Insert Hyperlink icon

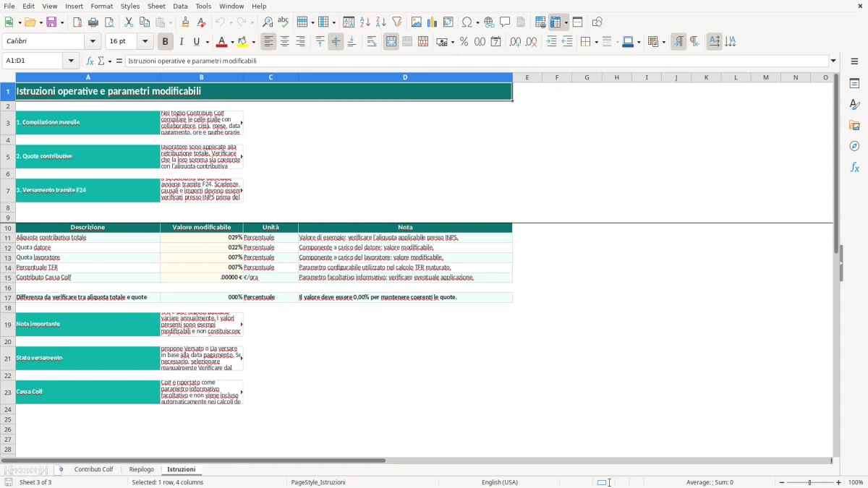[490, 22]
